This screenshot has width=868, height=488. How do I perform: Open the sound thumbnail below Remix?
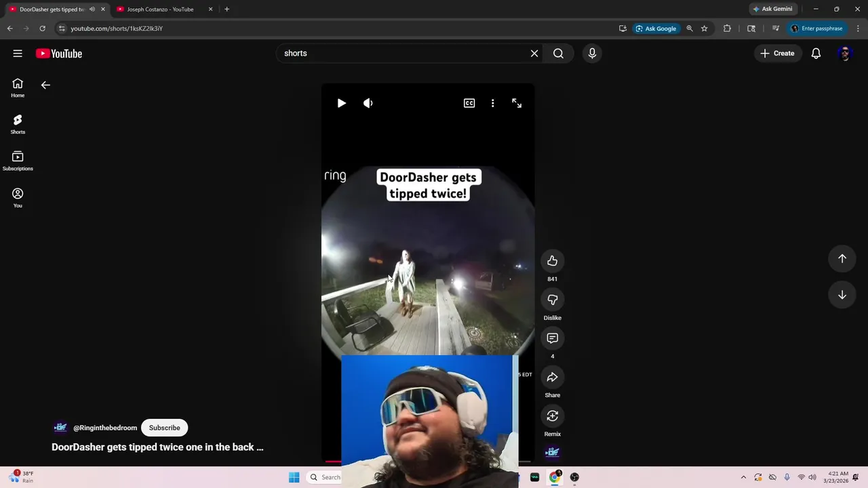(x=553, y=452)
